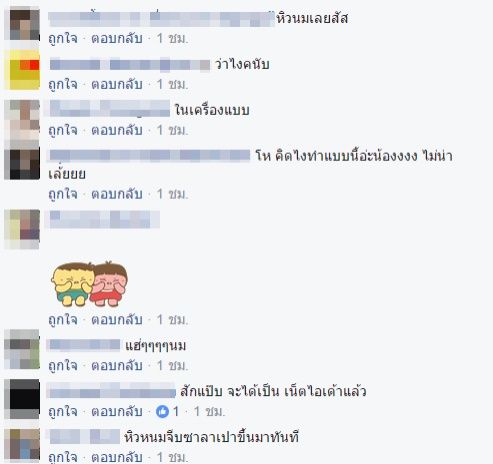The height and width of the screenshot is (464, 493).
Task: Open the yellow and red profile avatar
Action: (24, 70)
